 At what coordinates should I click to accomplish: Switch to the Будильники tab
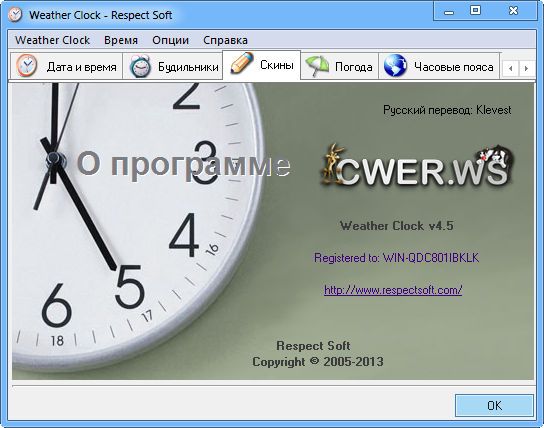(172, 66)
